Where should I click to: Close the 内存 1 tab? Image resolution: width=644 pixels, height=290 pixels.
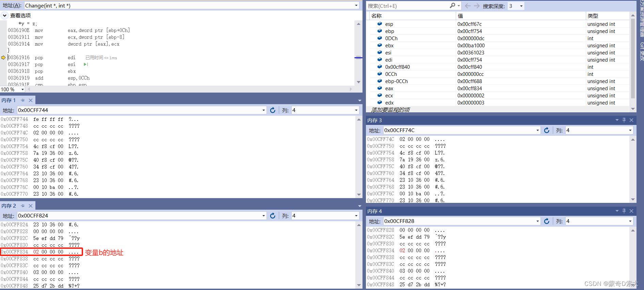pos(31,100)
